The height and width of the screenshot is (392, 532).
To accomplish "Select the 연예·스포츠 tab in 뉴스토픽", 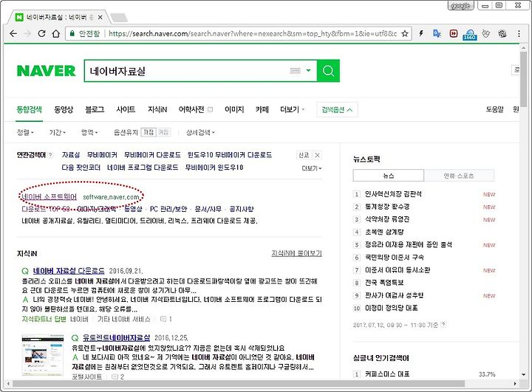I will pyautogui.click(x=459, y=176).
